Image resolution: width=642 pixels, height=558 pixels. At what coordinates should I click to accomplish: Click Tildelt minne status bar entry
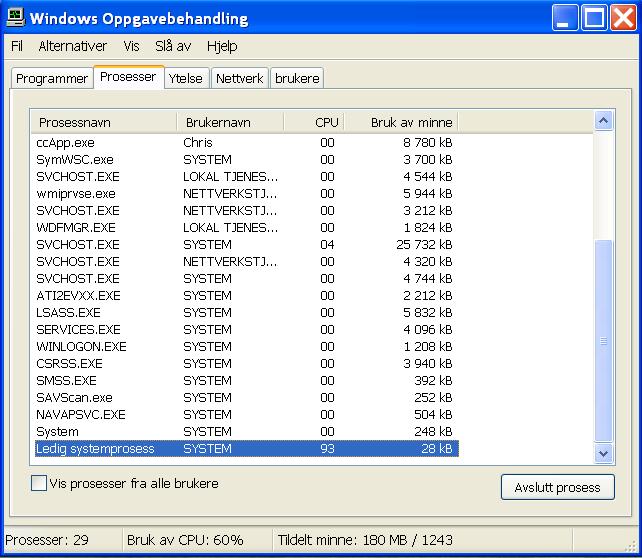pos(365,540)
